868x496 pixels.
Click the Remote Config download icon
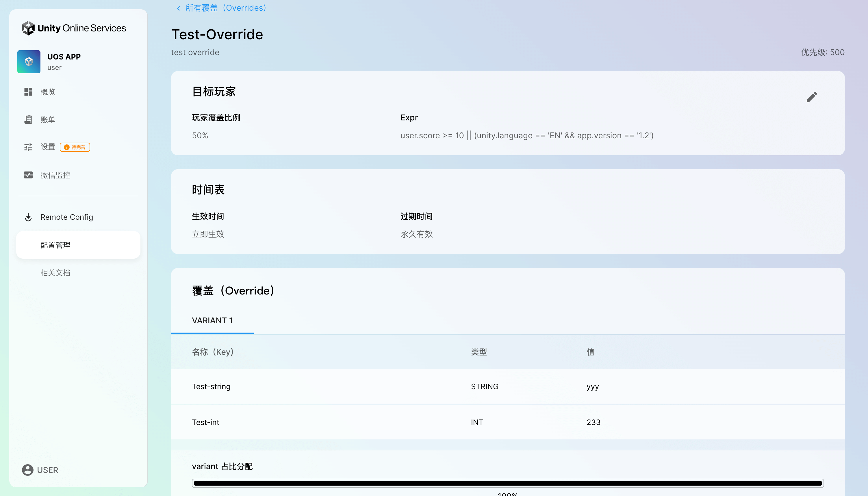(28, 217)
